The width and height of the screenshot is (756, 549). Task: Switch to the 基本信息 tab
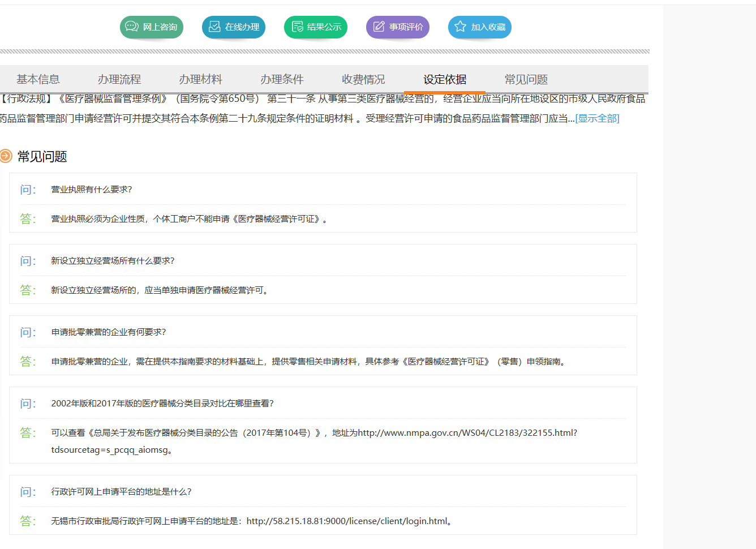(x=38, y=79)
